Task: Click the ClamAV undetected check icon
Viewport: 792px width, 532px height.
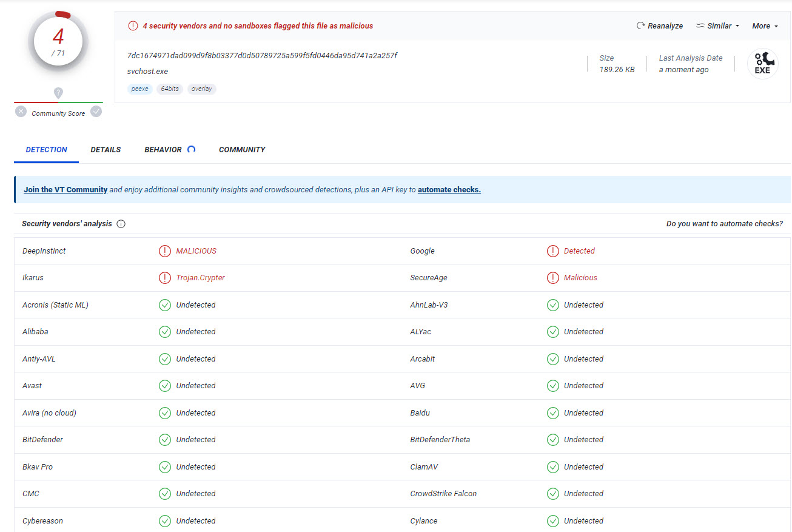Action: click(552, 467)
